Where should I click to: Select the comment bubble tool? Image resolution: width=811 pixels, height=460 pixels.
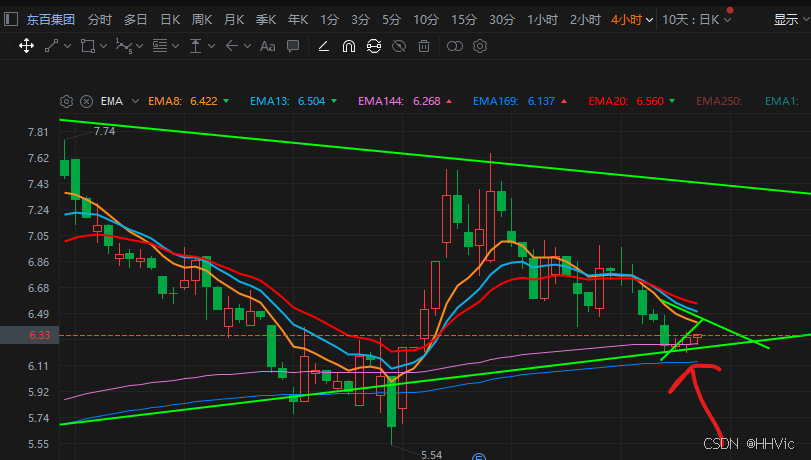(293, 46)
